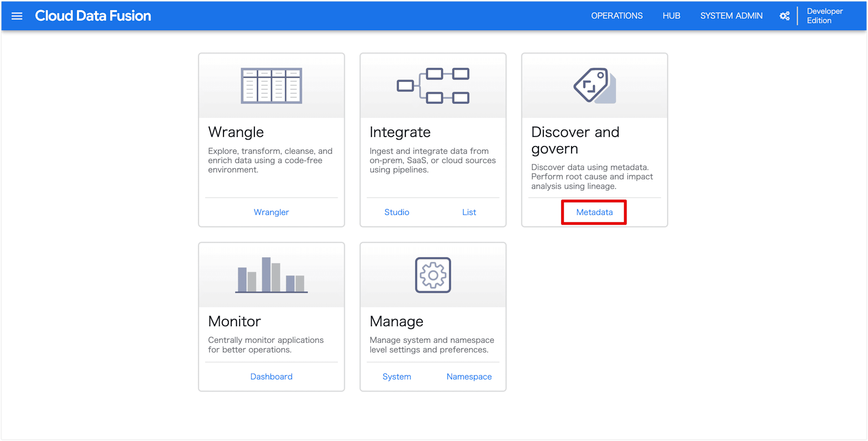Viewport: 868px width, 441px height.
Task: Click the Wrangle table grid icon
Action: click(272, 86)
